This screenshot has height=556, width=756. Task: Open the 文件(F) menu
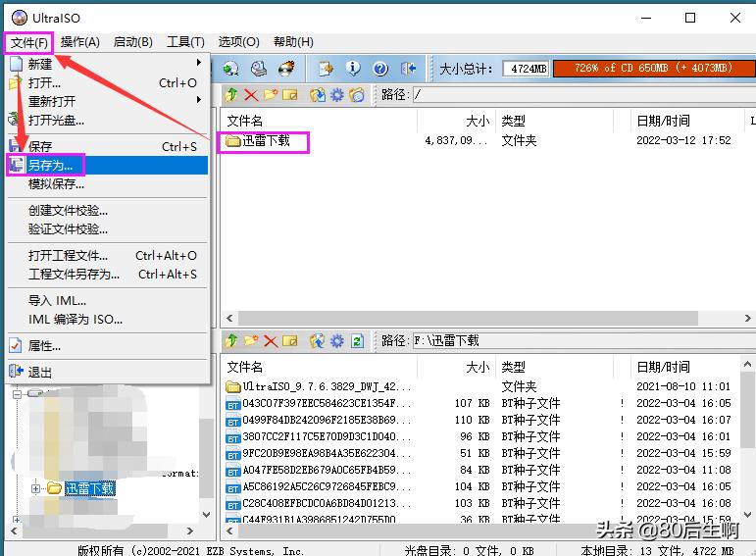click(x=29, y=42)
